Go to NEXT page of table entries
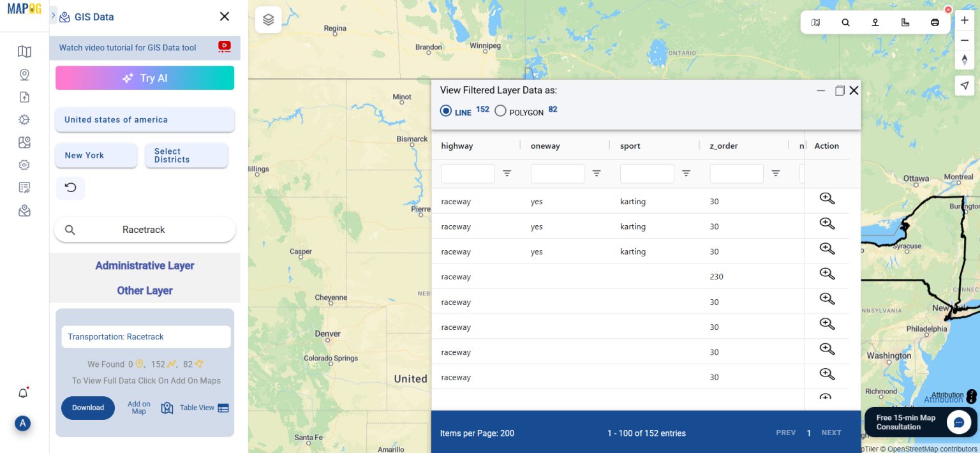 pyautogui.click(x=831, y=433)
